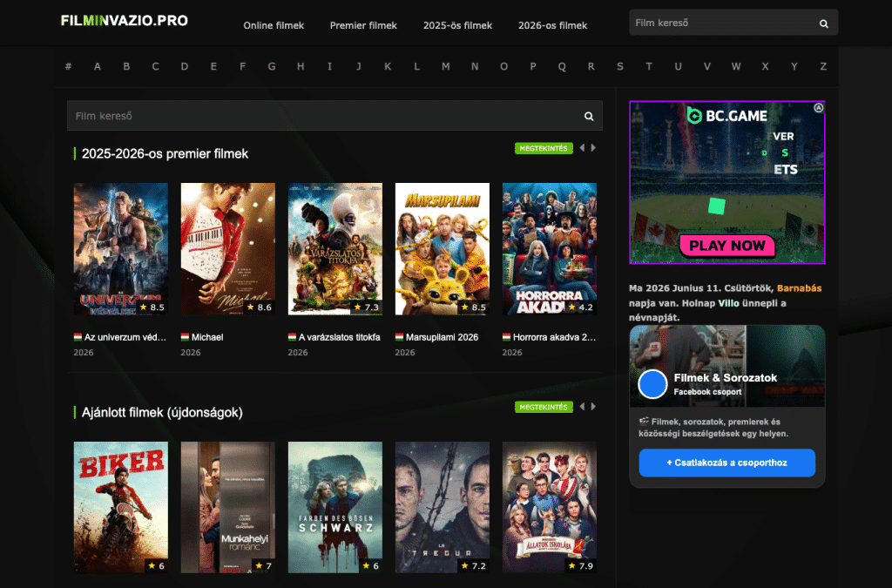Image resolution: width=892 pixels, height=588 pixels.
Task: Click the 2025-2026-os premier filmek heading
Action: click(165, 154)
